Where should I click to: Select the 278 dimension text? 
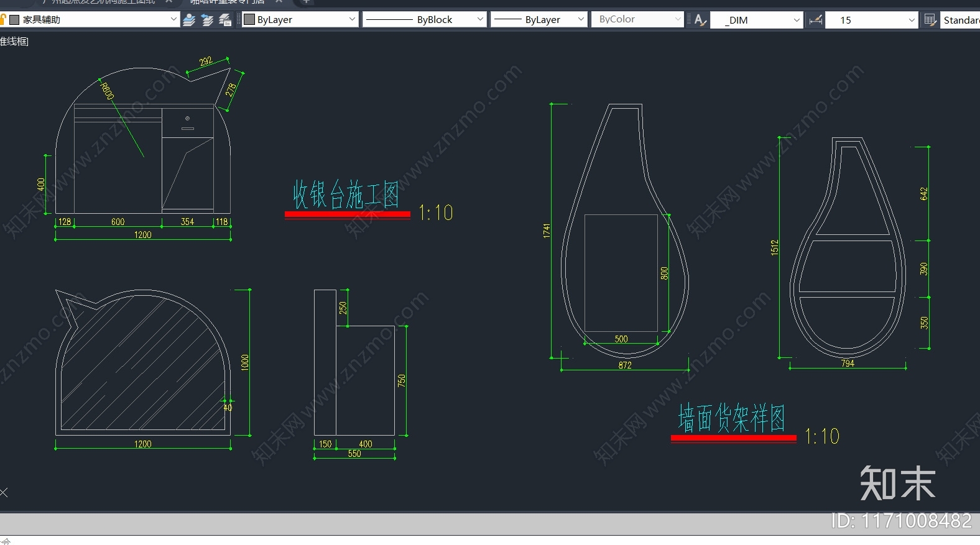[x=231, y=90]
